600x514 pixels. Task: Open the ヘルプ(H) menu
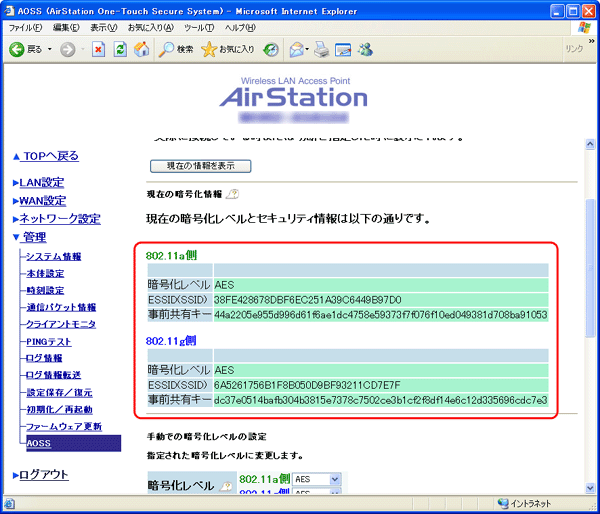click(240, 28)
